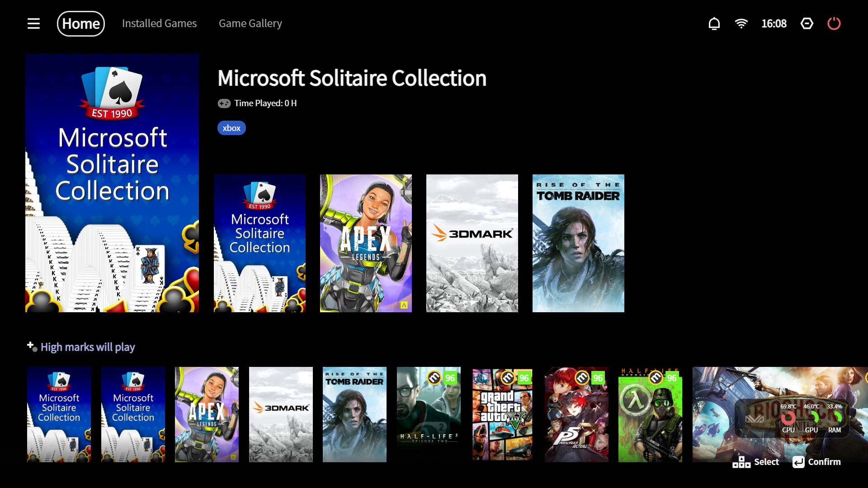The image size is (868, 488).
Task: Select Grand Theft Auto V tile
Action: point(502,414)
